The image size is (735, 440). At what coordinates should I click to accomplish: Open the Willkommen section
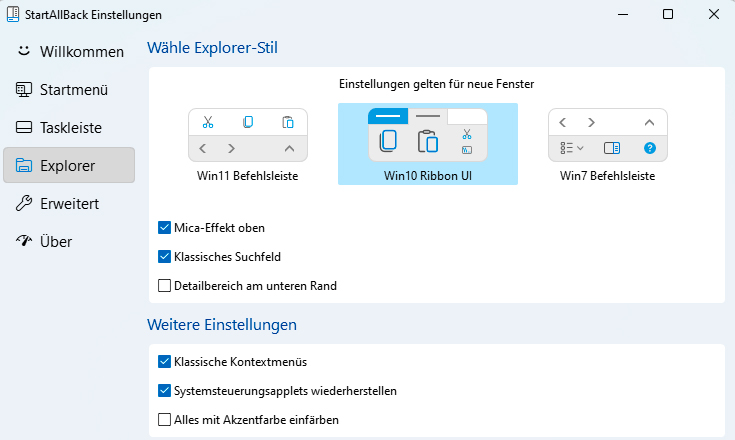tap(69, 52)
